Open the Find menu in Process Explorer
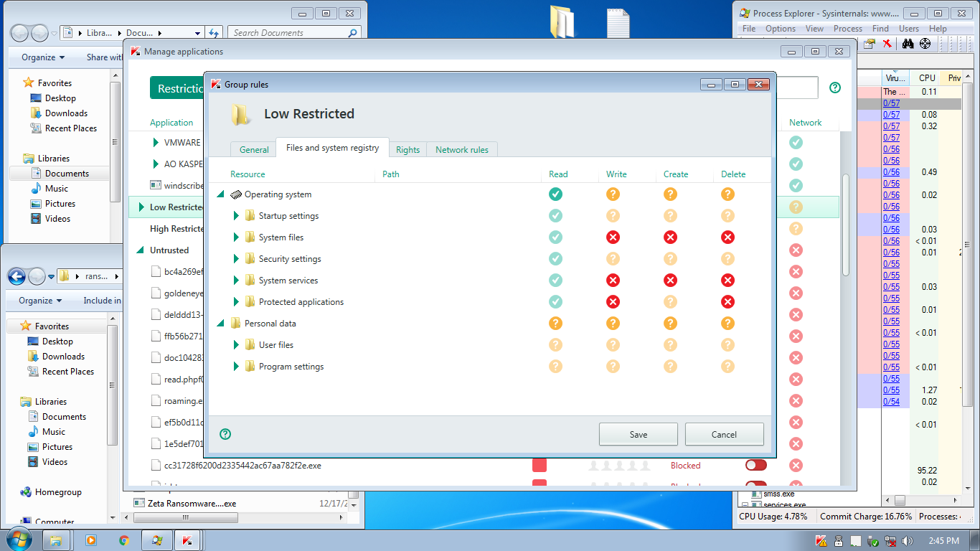This screenshot has height=551, width=980. [880, 29]
